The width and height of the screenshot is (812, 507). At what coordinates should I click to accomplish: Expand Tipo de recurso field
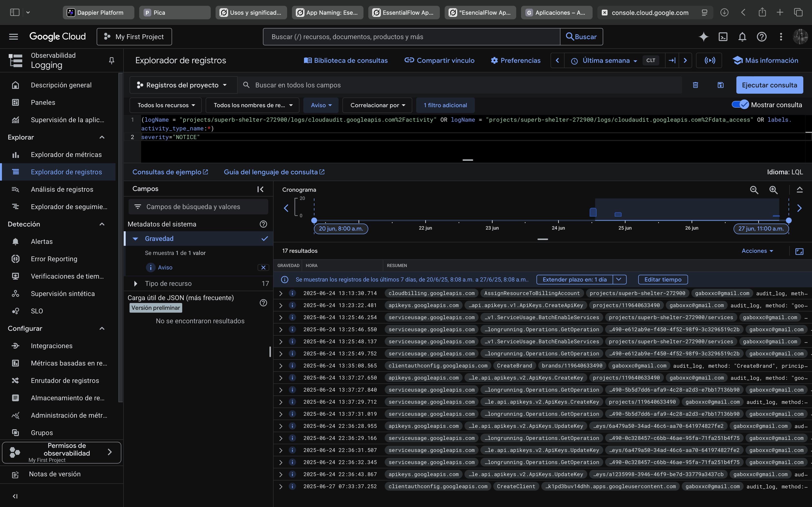(x=136, y=284)
